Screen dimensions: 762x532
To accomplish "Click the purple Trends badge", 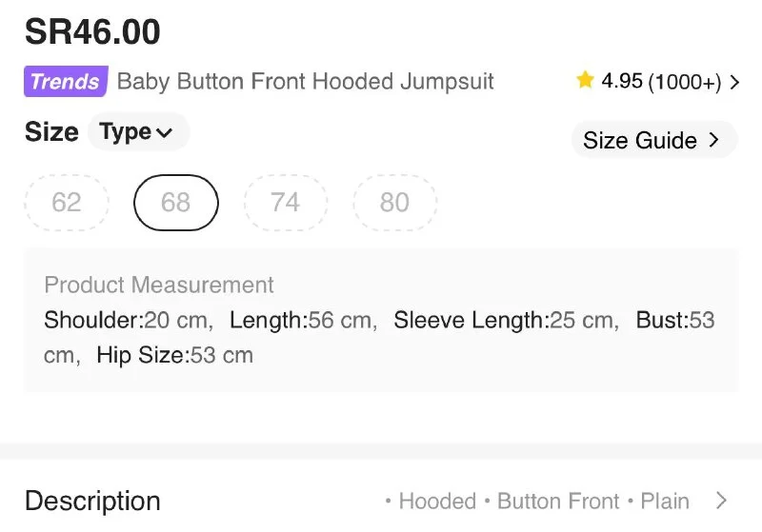I will (65, 81).
